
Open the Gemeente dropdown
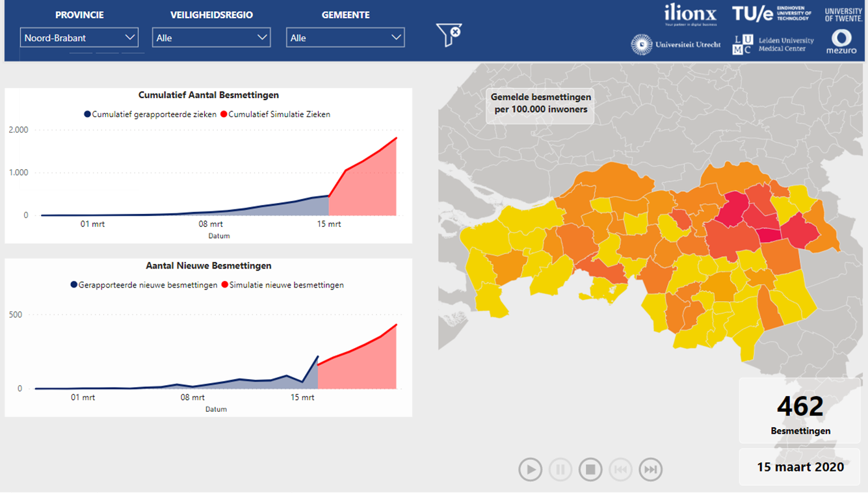345,38
